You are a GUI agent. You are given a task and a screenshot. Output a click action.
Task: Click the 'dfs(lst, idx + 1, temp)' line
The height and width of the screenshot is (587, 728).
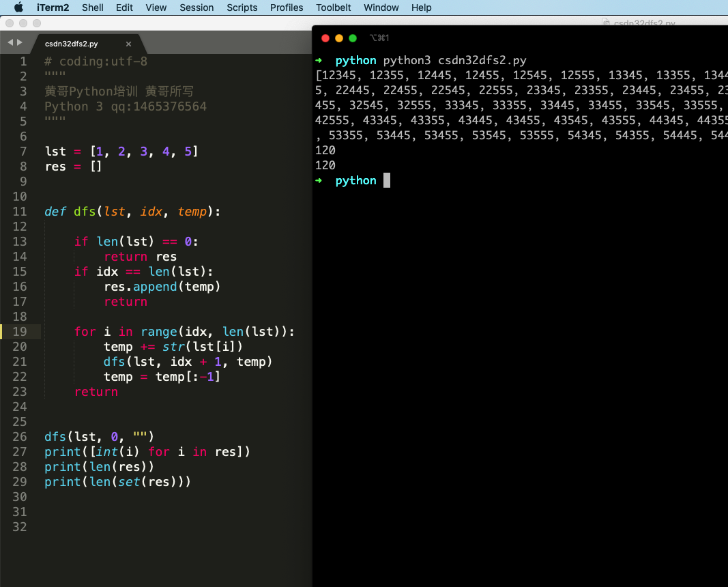(188, 361)
